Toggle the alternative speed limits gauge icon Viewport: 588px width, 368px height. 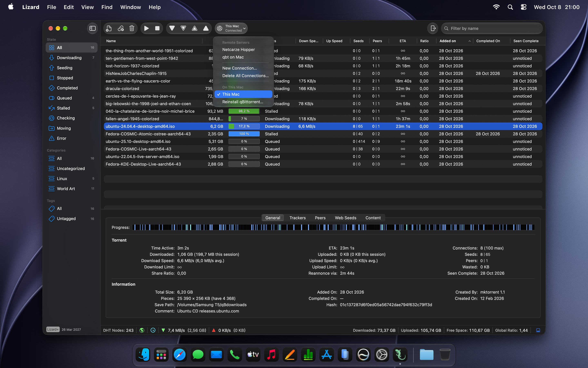click(x=153, y=330)
